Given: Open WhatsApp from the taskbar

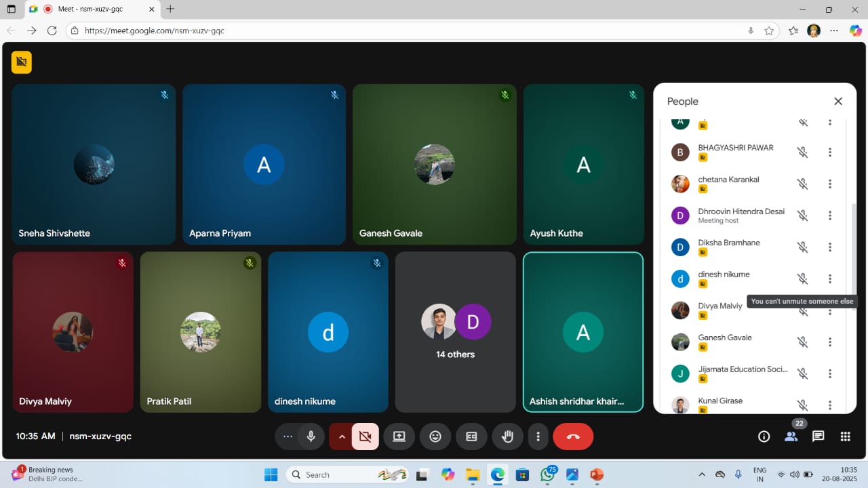Looking at the screenshot, I should point(547,474).
